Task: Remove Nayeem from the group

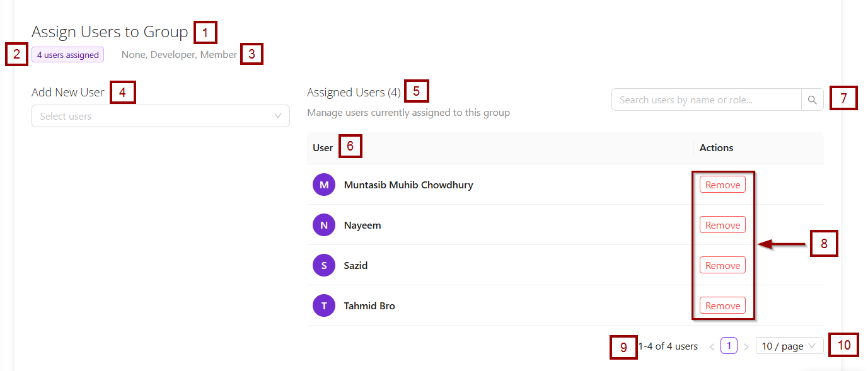Action: [x=722, y=225]
